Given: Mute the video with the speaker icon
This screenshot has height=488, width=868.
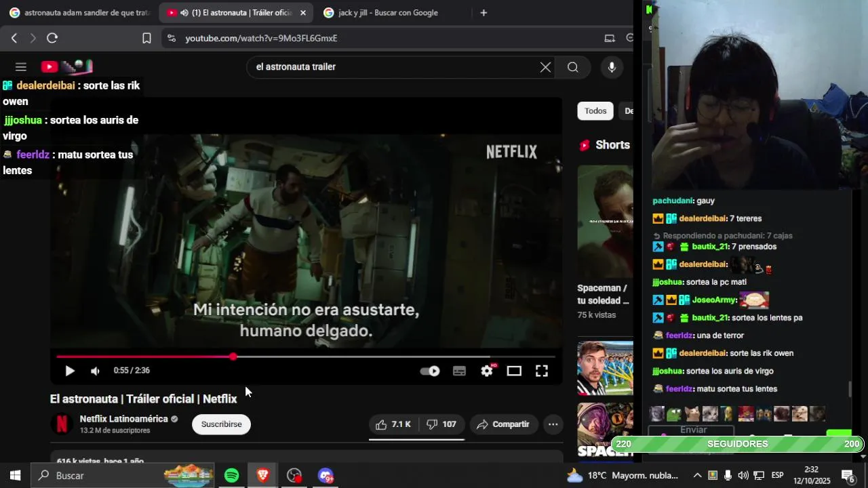Looking at the screenshot, I should 96,371.
